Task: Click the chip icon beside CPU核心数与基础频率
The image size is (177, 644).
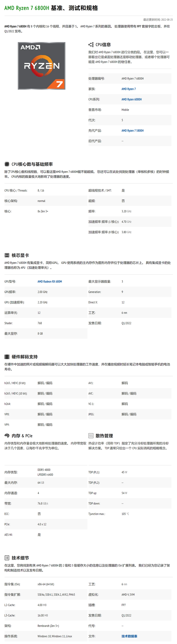Action: [x=7, y=164]
